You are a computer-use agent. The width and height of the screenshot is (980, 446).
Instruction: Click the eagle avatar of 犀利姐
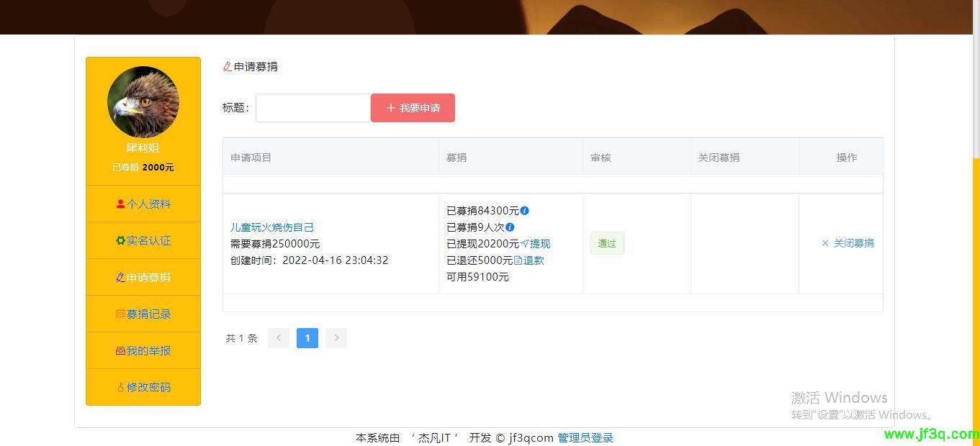point(143,102)
